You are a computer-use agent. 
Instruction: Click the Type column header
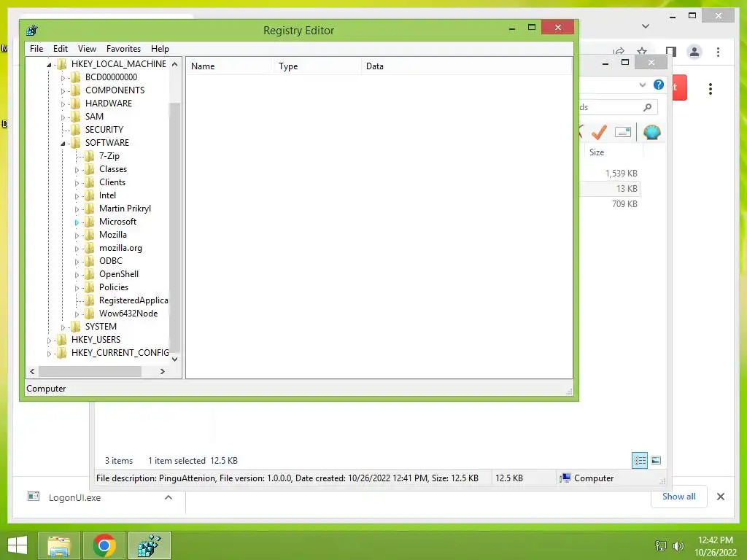pos(317,66)
